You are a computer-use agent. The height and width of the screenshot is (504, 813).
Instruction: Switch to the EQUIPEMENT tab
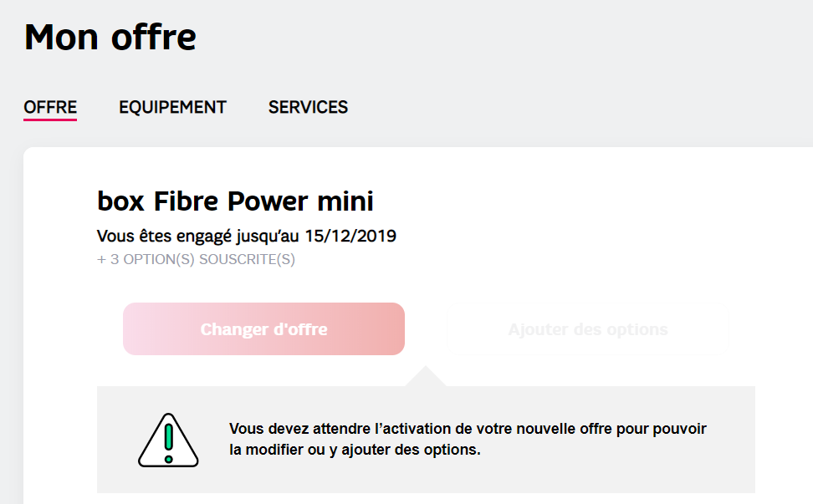[x=172, y=107]
